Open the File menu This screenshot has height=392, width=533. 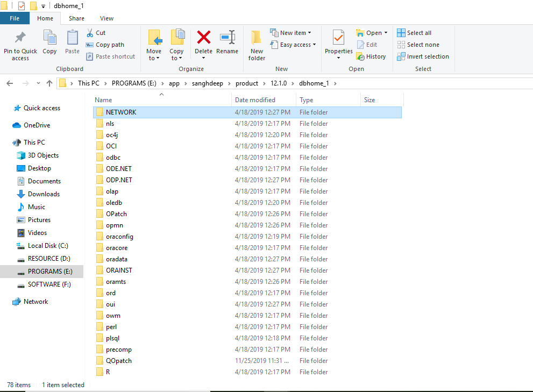coord(15,18)
